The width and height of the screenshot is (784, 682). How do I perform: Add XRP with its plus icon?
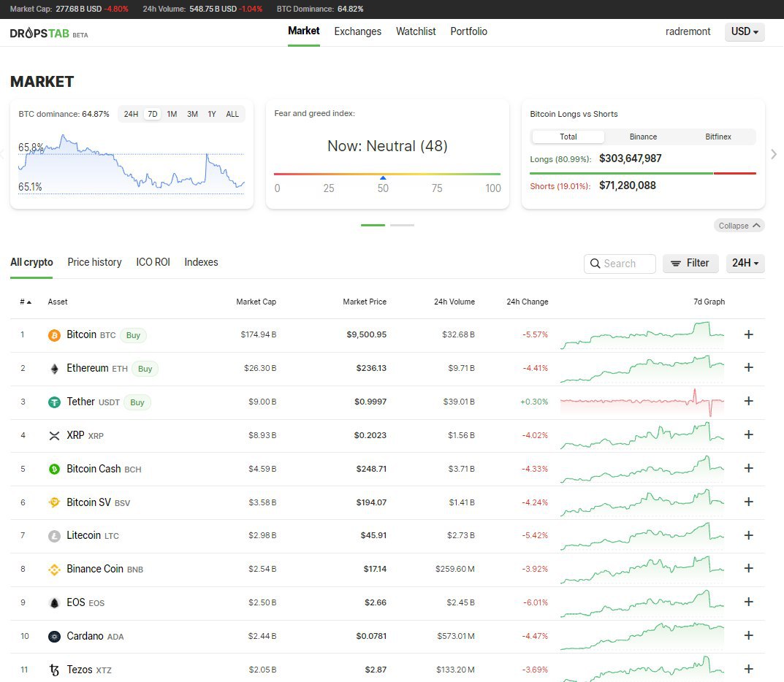(748, 434)
